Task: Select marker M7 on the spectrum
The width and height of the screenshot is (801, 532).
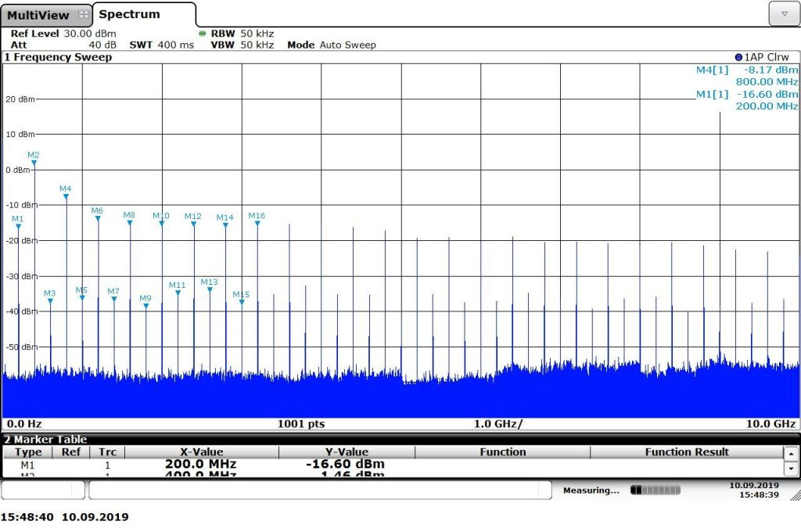Action: 114,299
